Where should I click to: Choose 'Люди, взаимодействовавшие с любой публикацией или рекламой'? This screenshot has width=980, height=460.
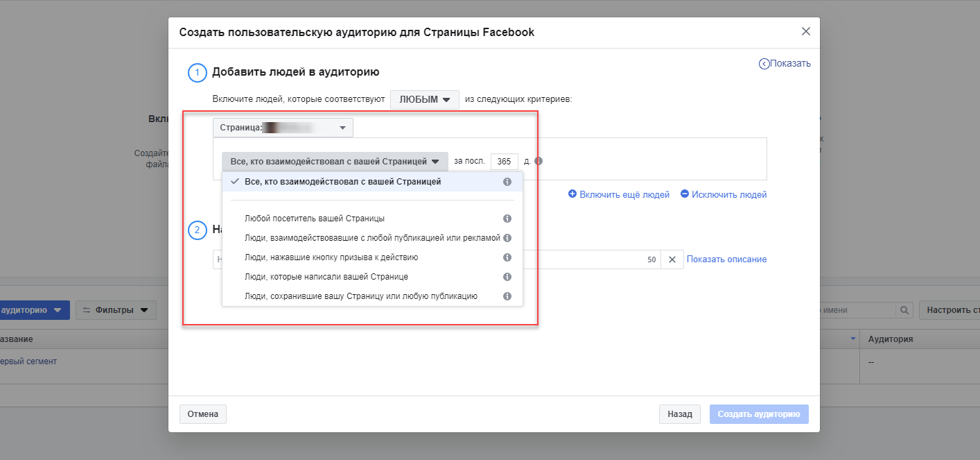click(x=372, y=238)
